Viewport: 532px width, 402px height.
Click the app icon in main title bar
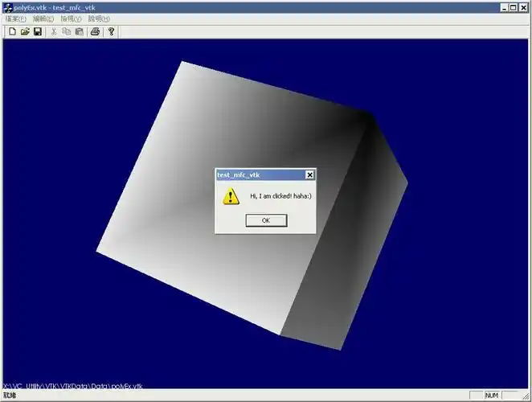(7, 6)
